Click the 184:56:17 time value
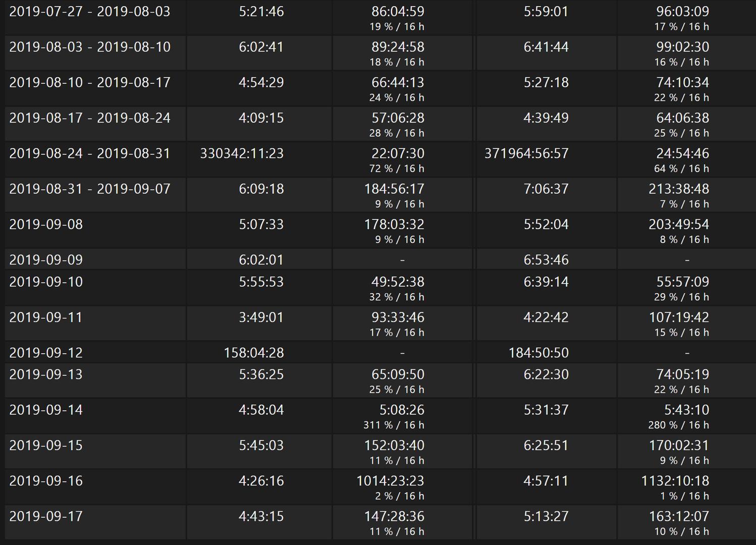This screenshot has height=545, width=756. click(394, 189)
